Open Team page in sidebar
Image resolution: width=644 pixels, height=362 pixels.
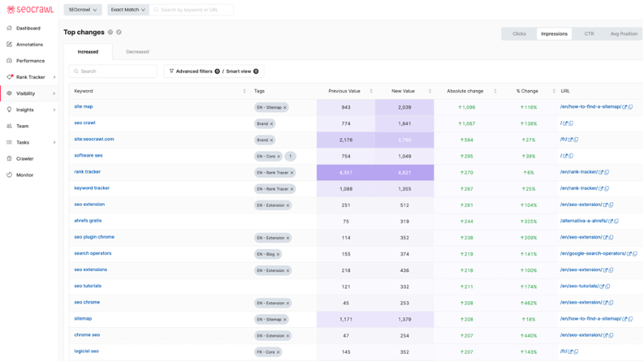pos(22,126)
